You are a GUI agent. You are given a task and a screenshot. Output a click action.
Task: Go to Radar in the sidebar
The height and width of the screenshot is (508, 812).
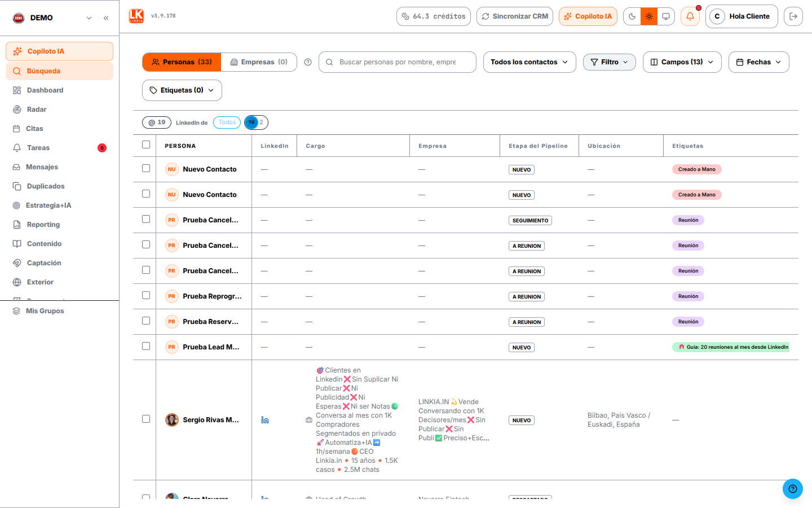point(59,110)
